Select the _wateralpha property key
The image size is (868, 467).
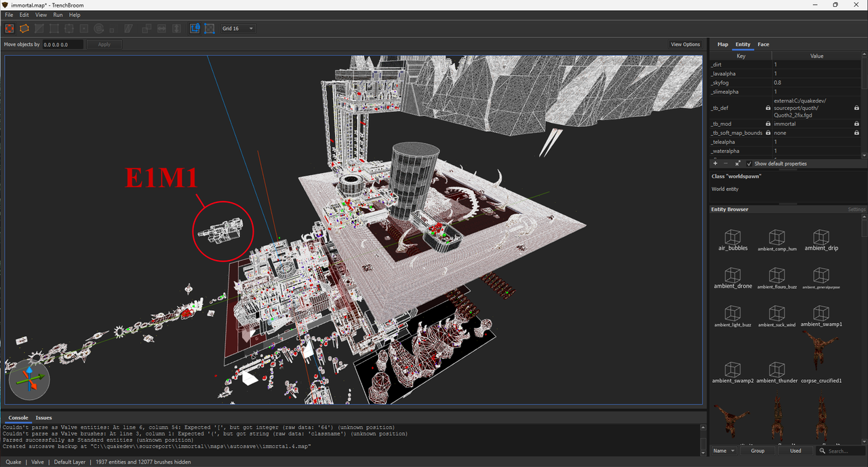(x=741, y=151)
